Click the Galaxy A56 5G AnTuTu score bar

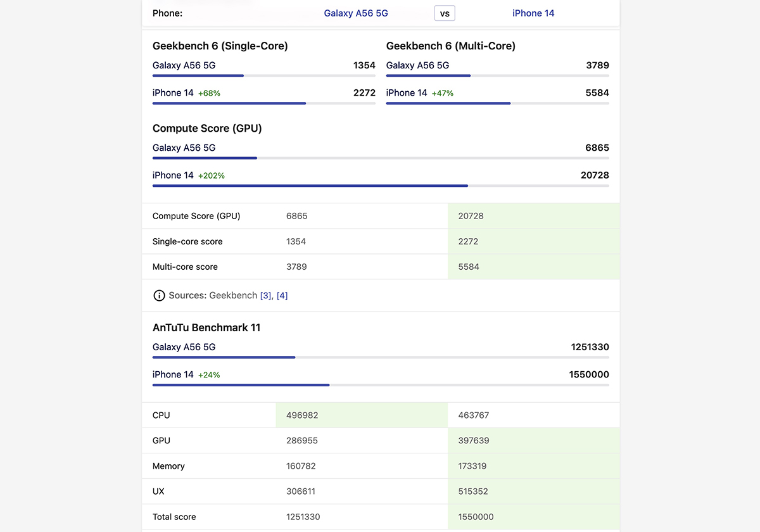[x=381, y=357]
